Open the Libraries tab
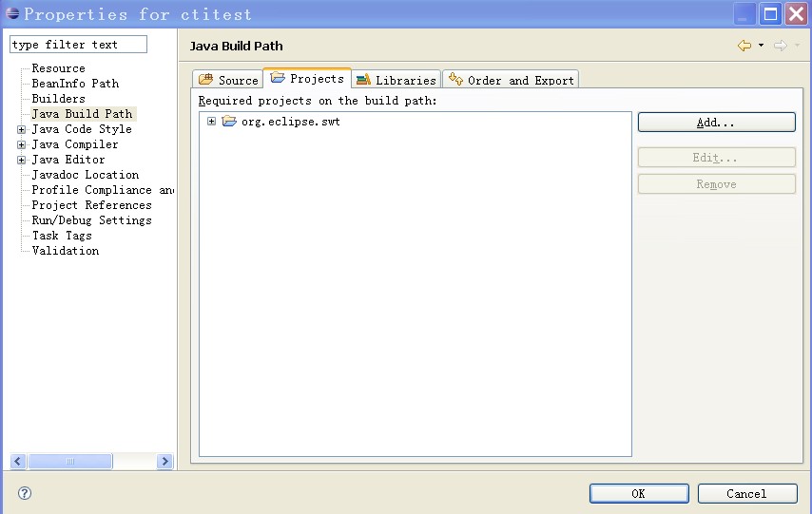The height and width of the screenshot is (514, 812). tap(396, 80)
